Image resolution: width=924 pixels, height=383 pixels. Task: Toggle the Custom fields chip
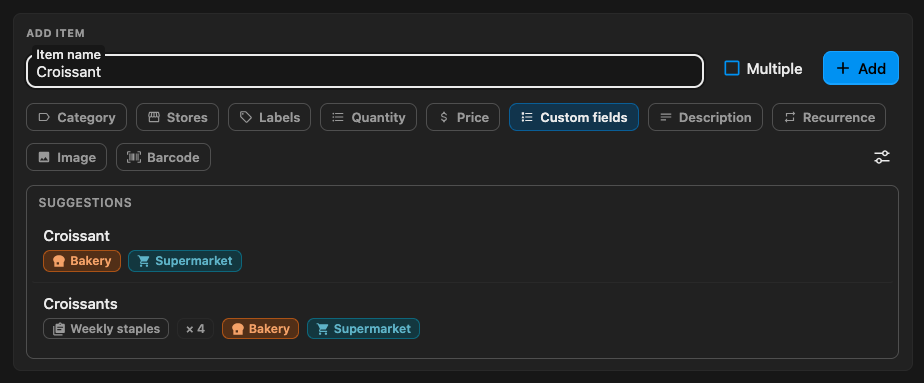tap(574, 117)
